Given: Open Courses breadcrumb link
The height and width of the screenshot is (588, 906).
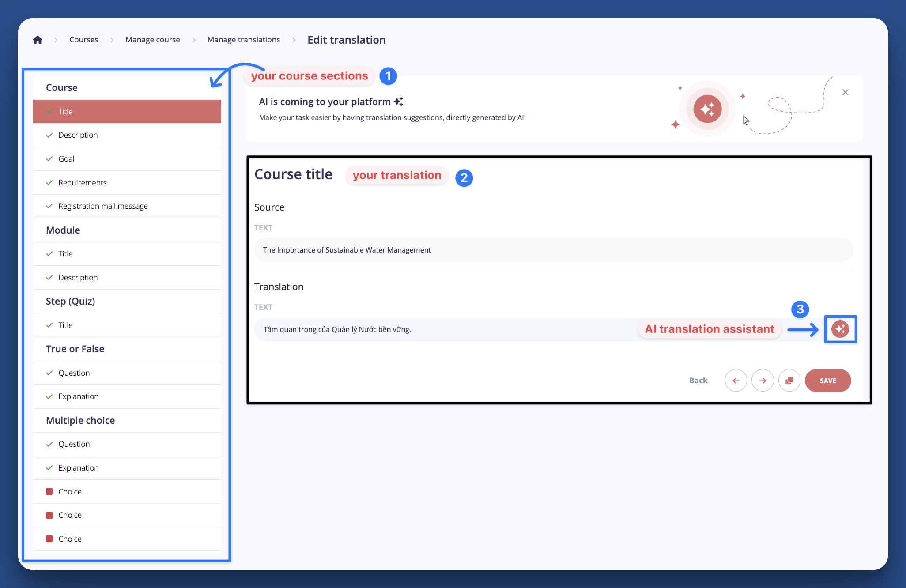Looking at the screenshot, I should [x=83, y=40].
